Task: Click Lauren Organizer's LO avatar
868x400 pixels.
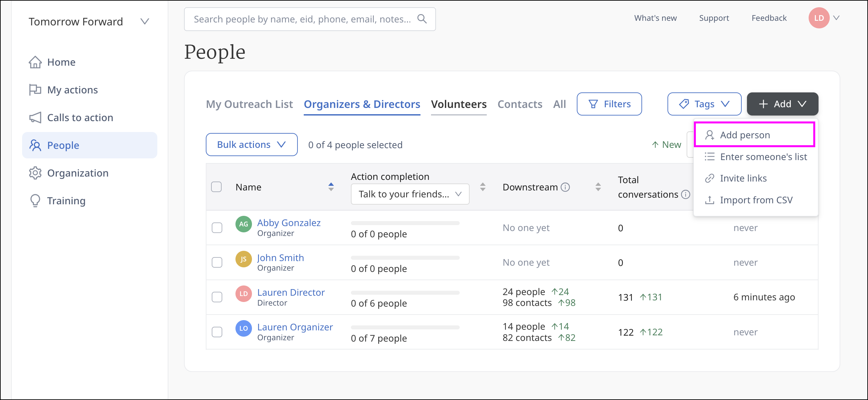Action: (243, 328)
